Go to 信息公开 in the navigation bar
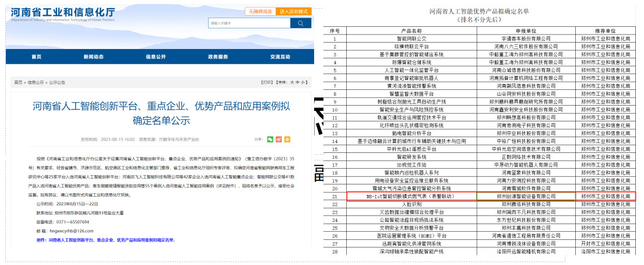The image size is (644, 265). click(x=156, y=57)
